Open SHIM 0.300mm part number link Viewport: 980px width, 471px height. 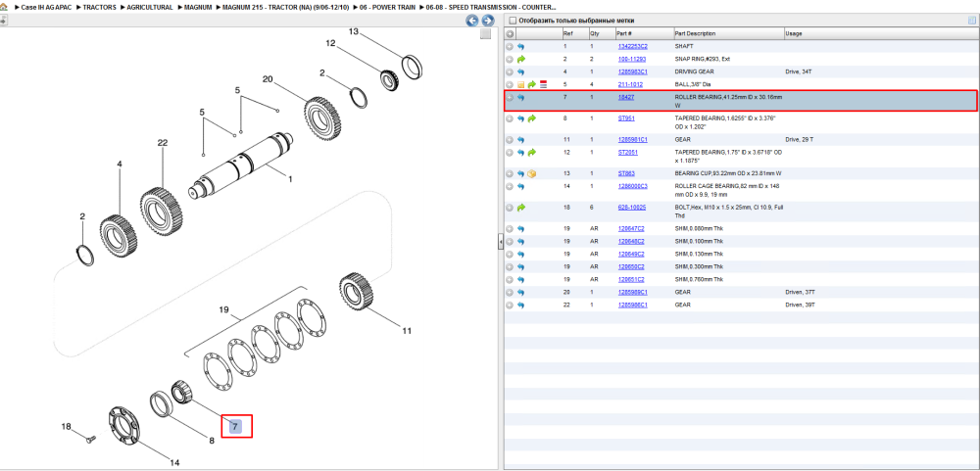(631, 266)
